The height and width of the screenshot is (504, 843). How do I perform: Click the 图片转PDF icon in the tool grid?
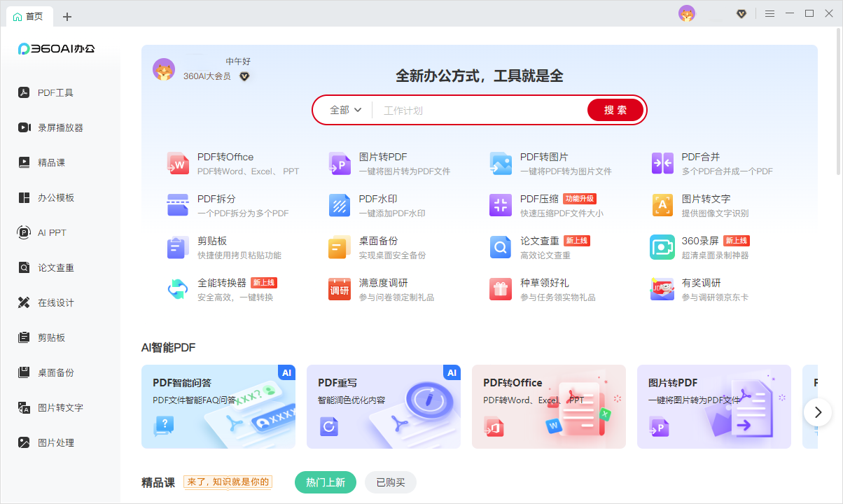tap(340, 163)
